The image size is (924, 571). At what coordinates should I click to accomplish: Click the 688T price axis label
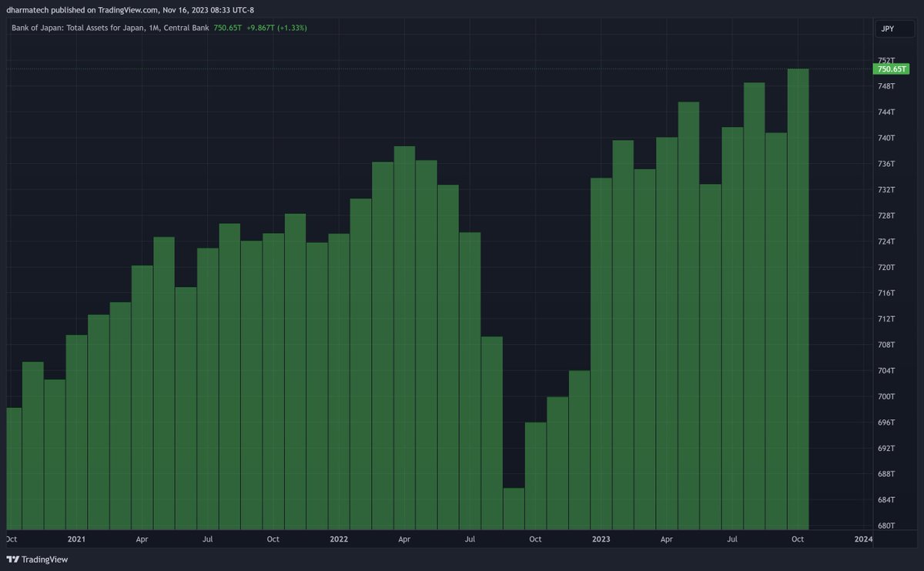pyautogui.click(x=886, y=474)
